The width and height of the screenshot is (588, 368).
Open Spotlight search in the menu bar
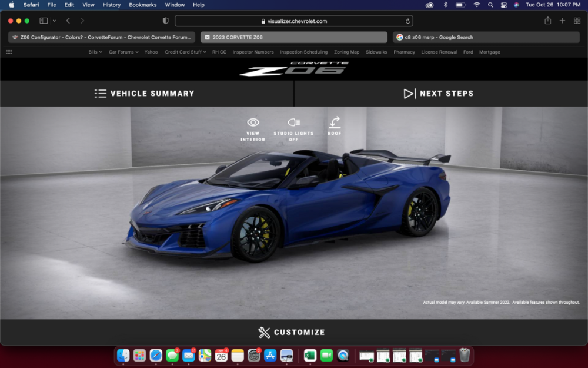(x=490, y=5)
